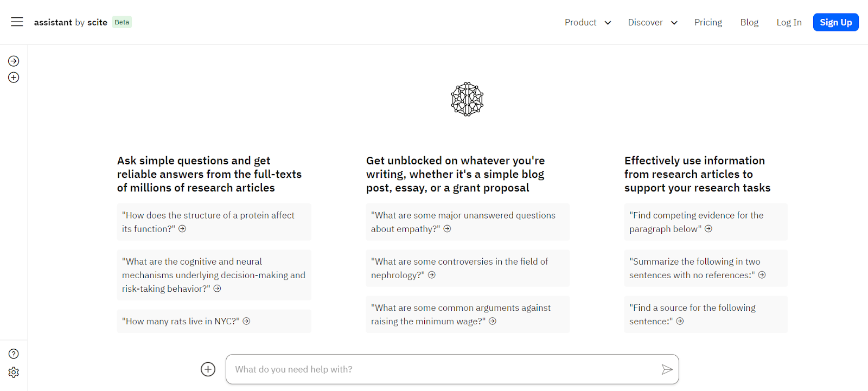This screenshot has height=391, width=868.
Task: Click the Log In link
Action: click(x=789, y=22)
